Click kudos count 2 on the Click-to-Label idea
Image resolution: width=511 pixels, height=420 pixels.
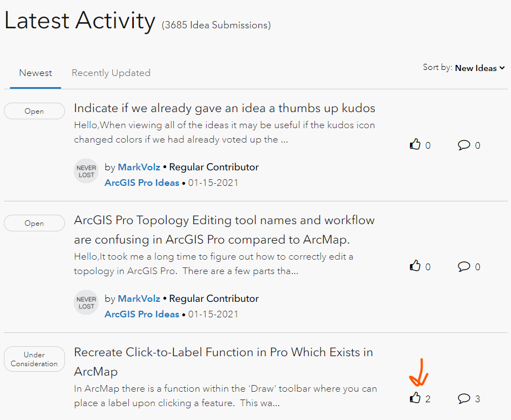[x=428, y=399]
